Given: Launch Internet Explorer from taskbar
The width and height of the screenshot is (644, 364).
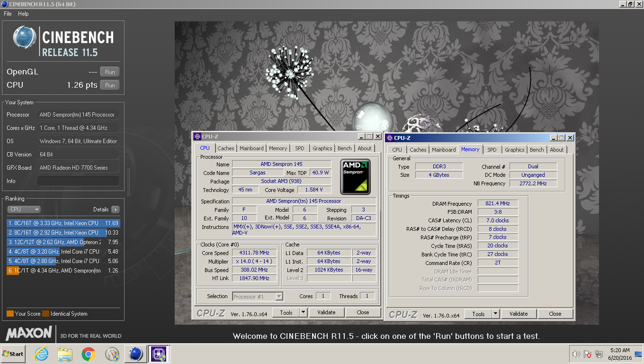Looking at the screenshot, I should (42, 354).
